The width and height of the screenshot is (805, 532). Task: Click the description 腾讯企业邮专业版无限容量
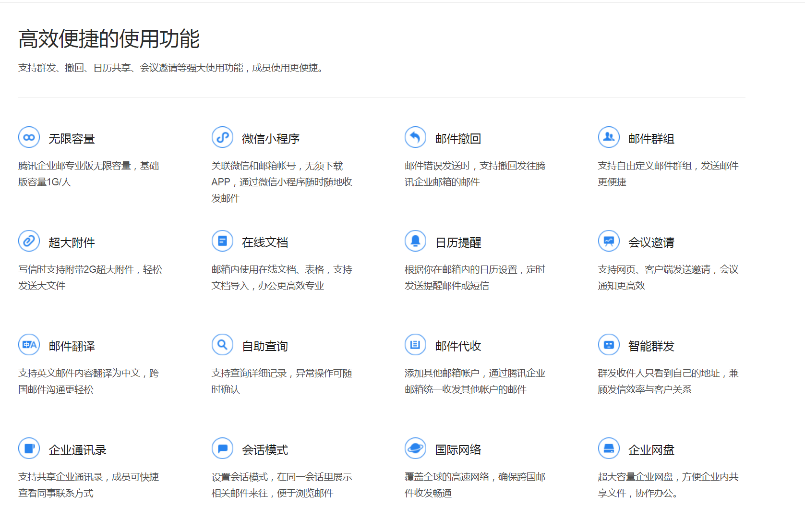point(89,174)
